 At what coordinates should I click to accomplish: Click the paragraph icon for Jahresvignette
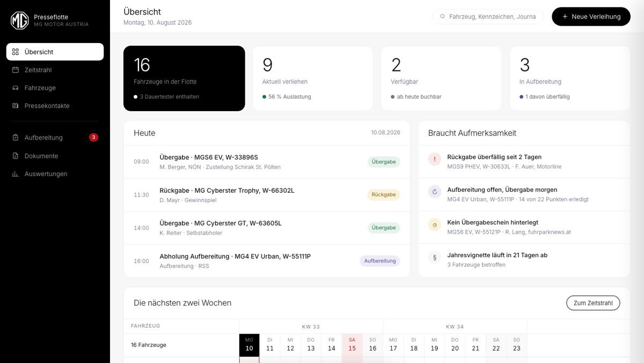click(435, 258)
